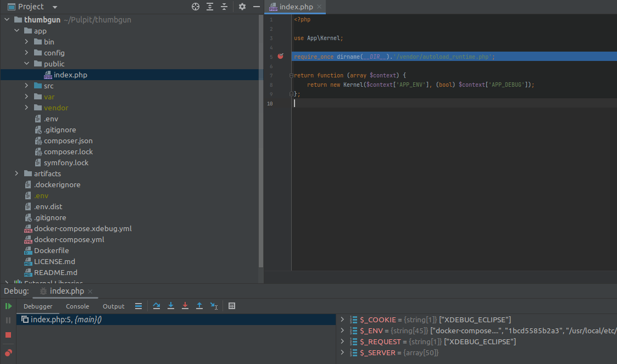
Task: Select the .env.dist file
Action: (48, 207)
